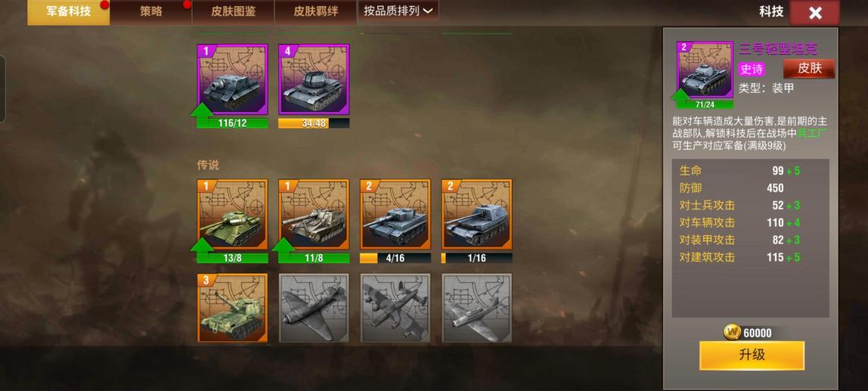Viewport: 868px width, 391px height.
Task: Click the yellow 升级 upgrade button
Action: [x=752, y=355]
